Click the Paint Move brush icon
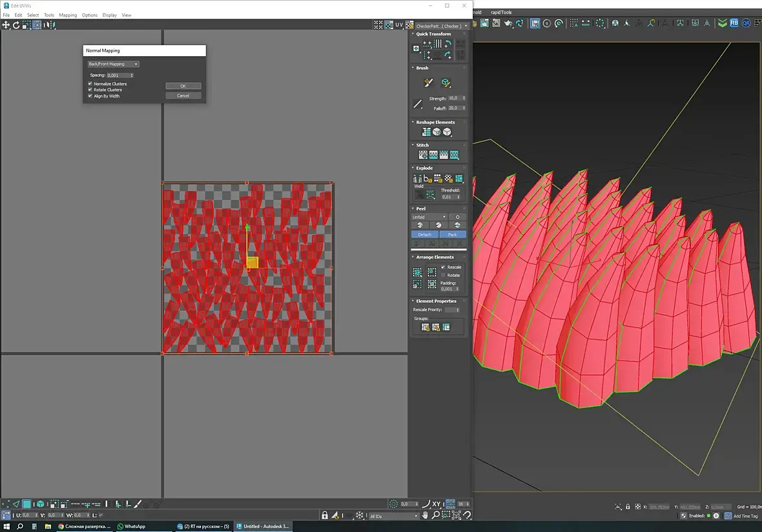762x532 pixels. point(428,83)
